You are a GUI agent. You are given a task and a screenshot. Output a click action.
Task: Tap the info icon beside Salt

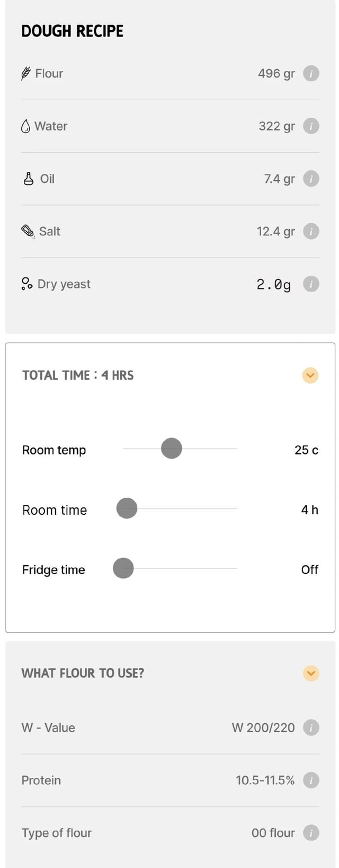(311, 231)
